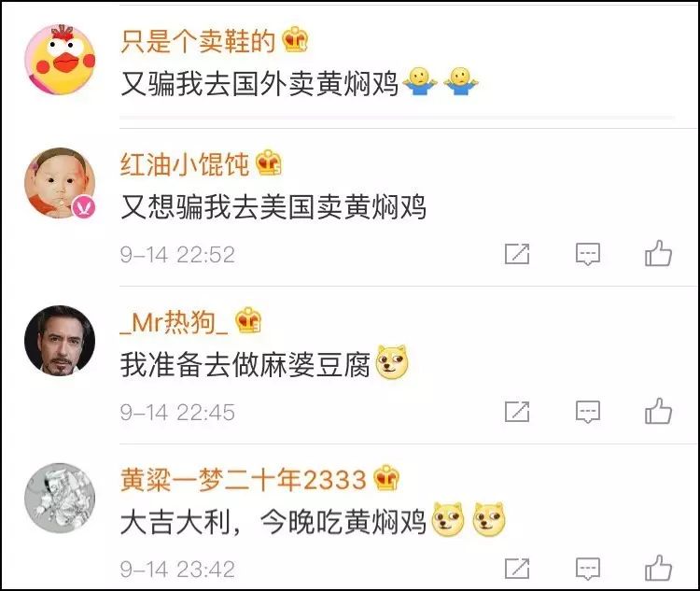Reply to 黄粱一梦二十年2333's comment
The image size is (700, 591).
[x=588, y=569]
